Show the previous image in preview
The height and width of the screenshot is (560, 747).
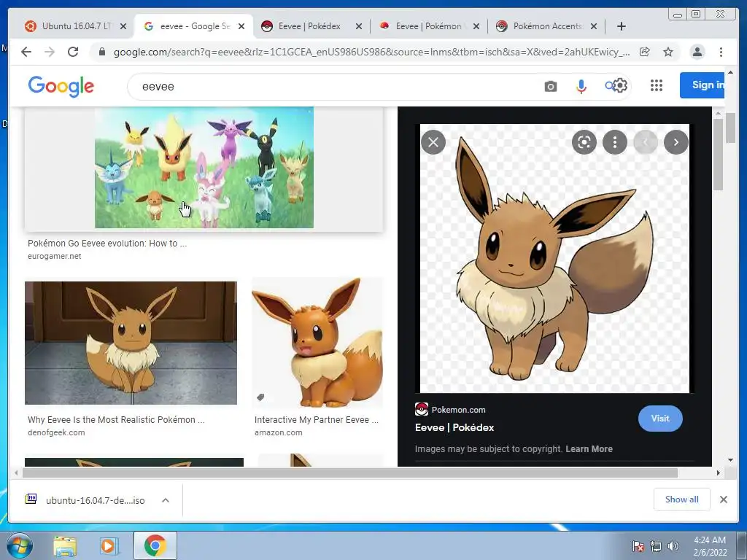[x=646, y=142]
